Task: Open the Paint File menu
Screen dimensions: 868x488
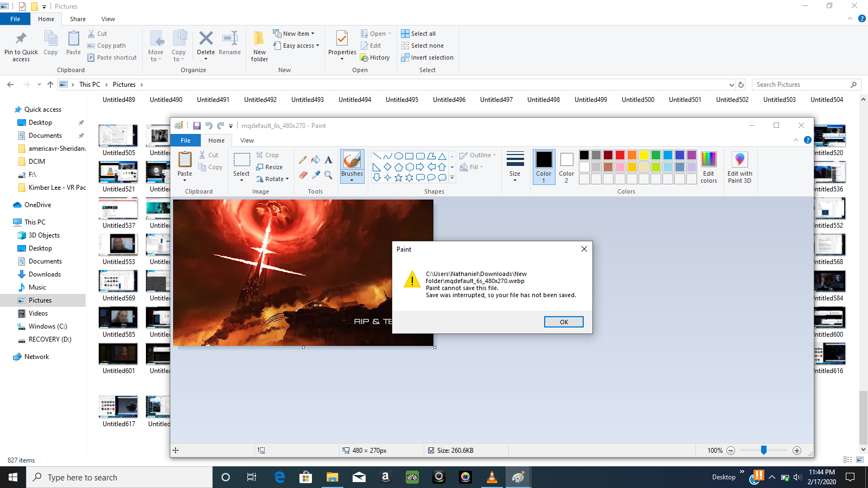Action: click(x=186, y=140)
